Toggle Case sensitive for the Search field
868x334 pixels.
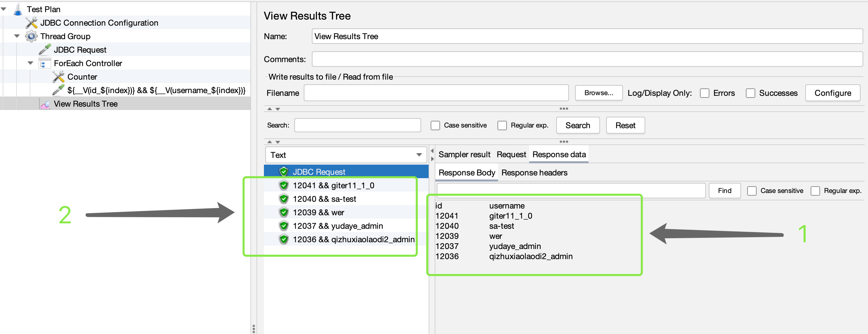(435, 126)
